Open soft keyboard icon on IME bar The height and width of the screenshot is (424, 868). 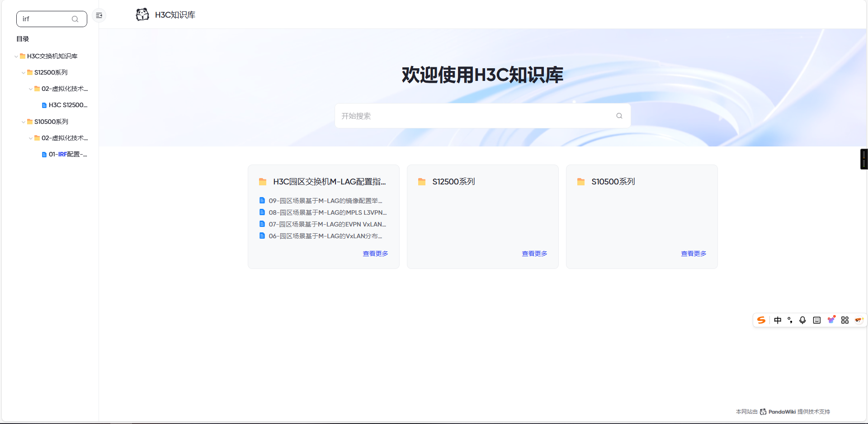click(x=816, y=320)
